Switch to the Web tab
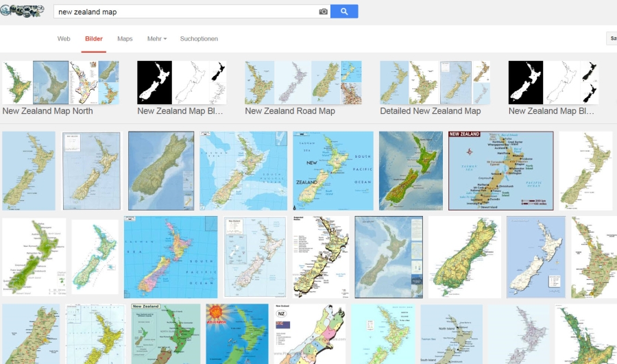Viewport: 617px width, 364px height. pos(64,38)
